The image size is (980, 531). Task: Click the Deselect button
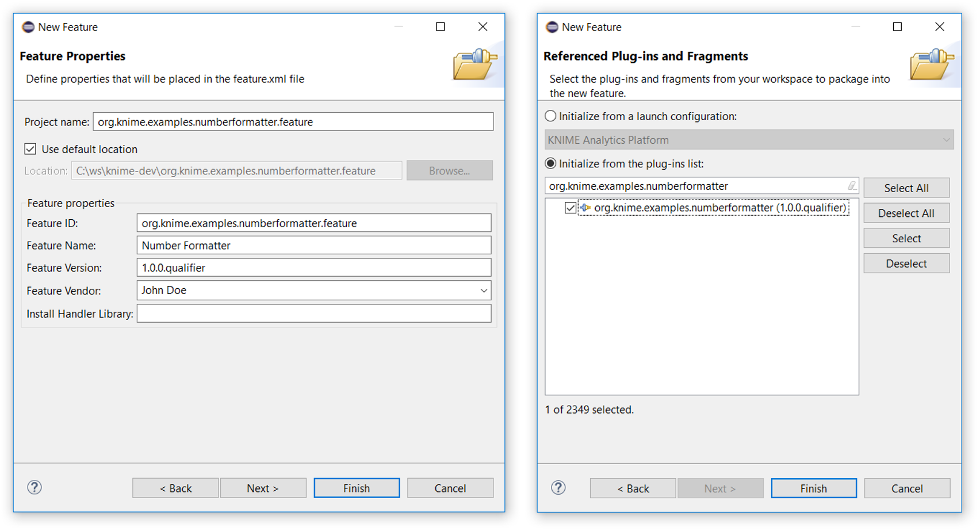906,263
